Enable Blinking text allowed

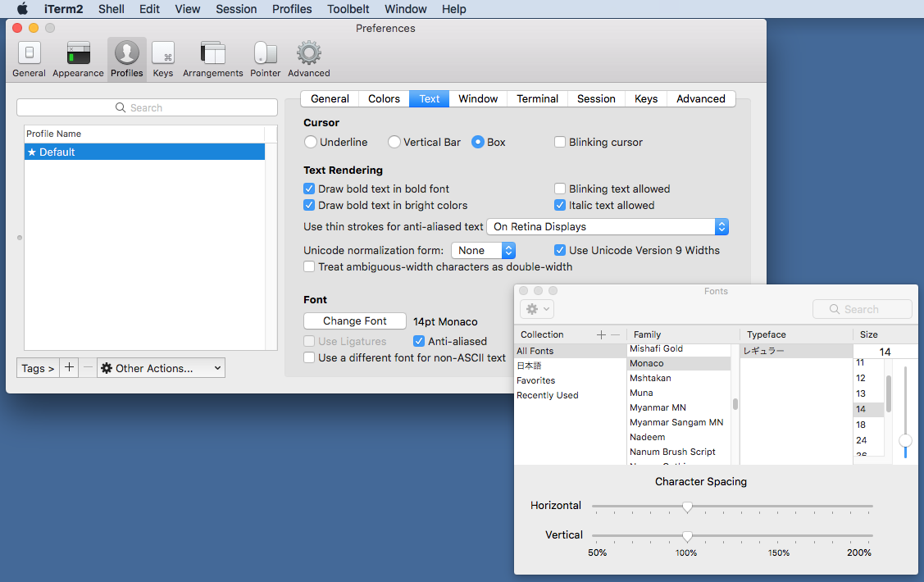[560, 189]
